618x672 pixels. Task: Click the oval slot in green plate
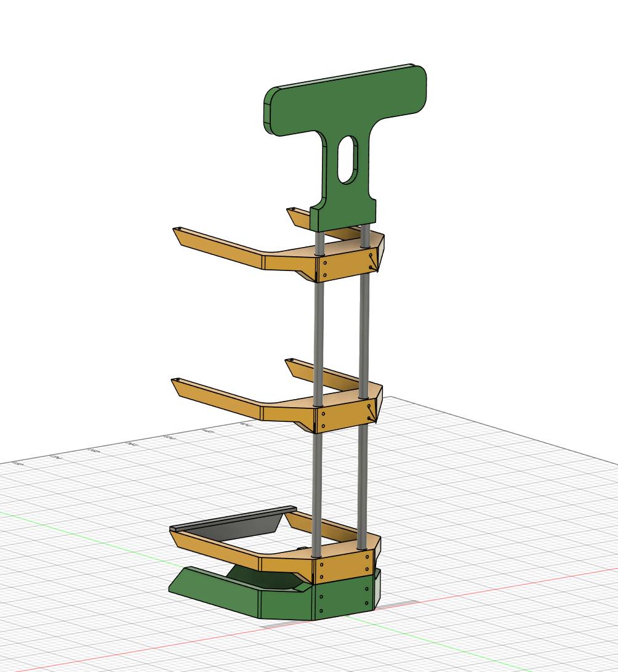coord(347,160)
